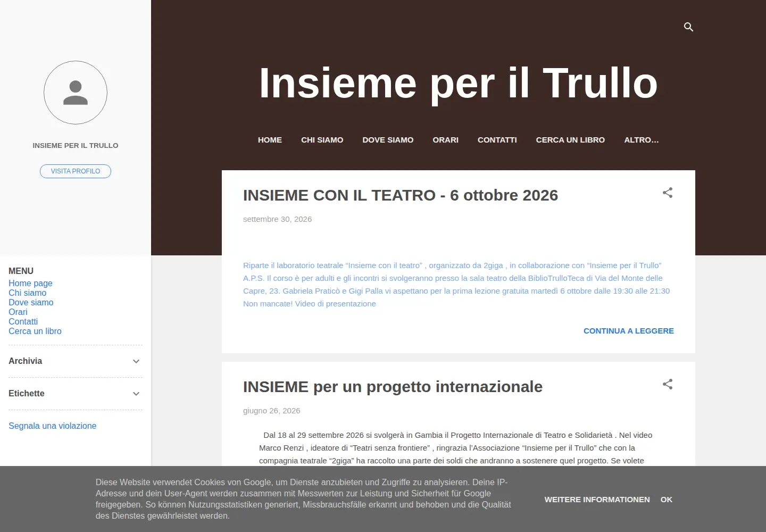Click Segnala una violazione link
Viewport: 766px width, 532px height.
point(52,426)
